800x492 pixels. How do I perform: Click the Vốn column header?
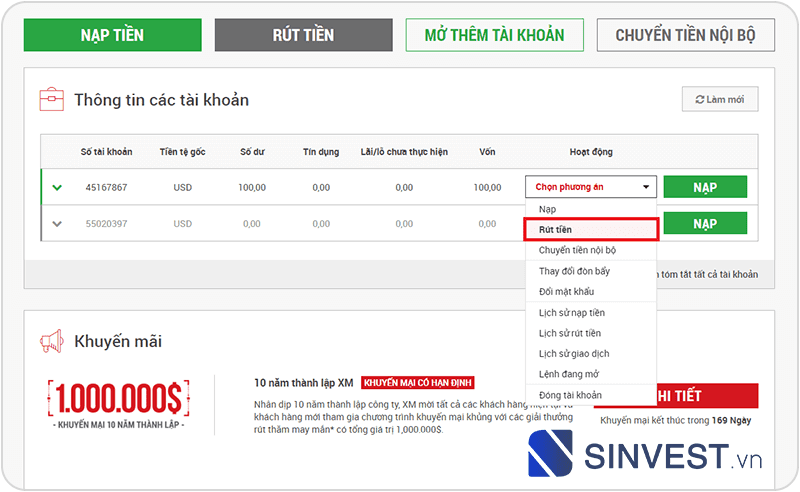487,152
